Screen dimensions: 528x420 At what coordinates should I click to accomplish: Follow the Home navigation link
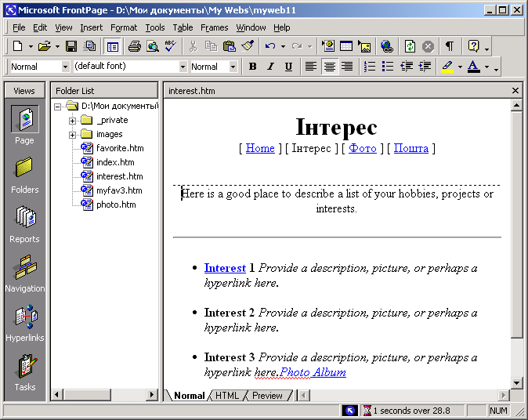tap(260, 148)
